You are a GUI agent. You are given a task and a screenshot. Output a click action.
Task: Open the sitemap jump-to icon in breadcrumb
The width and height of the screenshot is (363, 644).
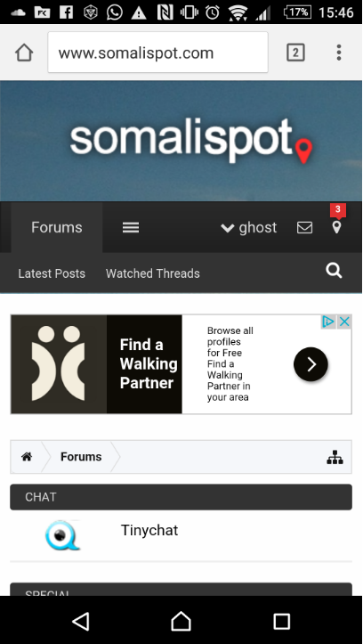pyautogui.click(x=335, y=457)
